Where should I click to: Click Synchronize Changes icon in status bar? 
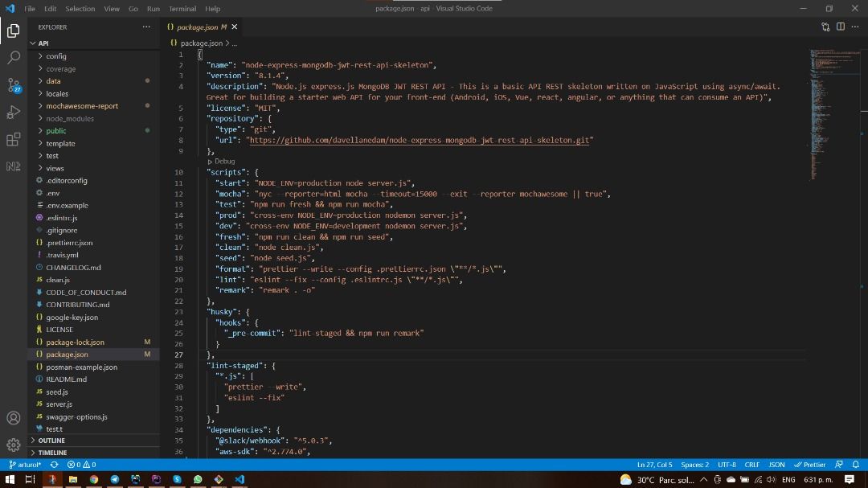click(55, 465)
